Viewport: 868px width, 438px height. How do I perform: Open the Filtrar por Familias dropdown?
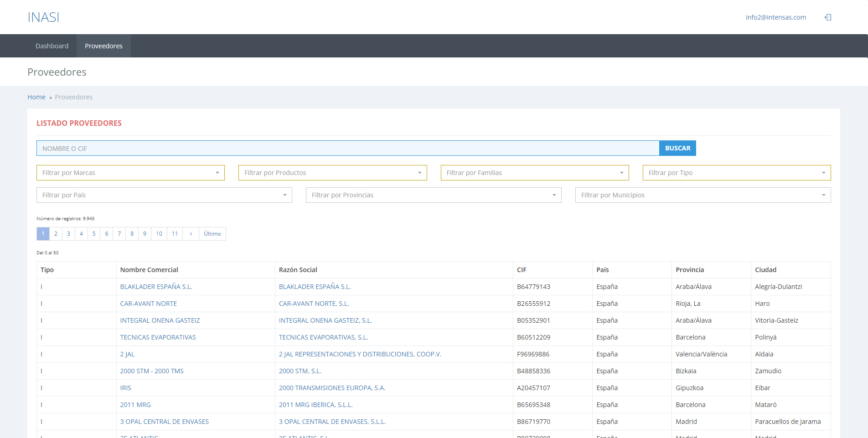[534, 173]
